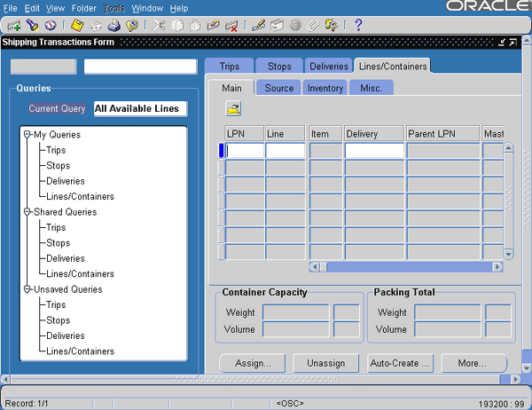The image size is (532, 410).
Task: Click the Delete Record red X icon
Action: click(x=231, y=26)
